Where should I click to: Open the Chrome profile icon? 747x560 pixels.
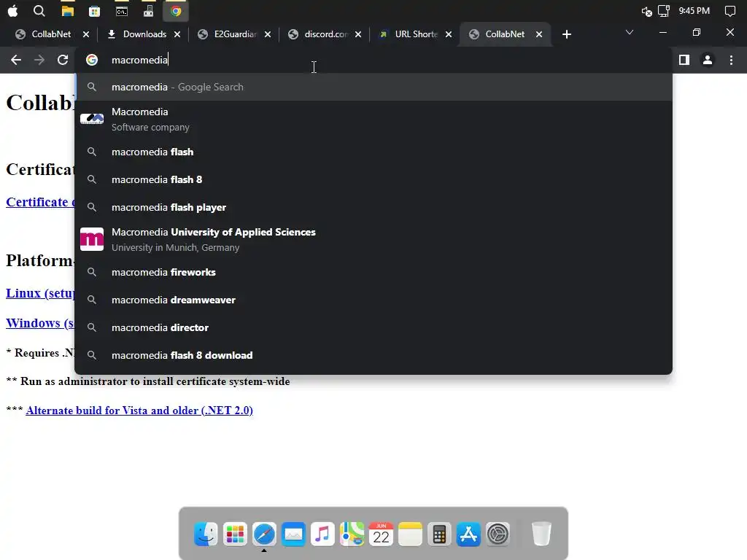pyautogui.click(x=708, y=60)
